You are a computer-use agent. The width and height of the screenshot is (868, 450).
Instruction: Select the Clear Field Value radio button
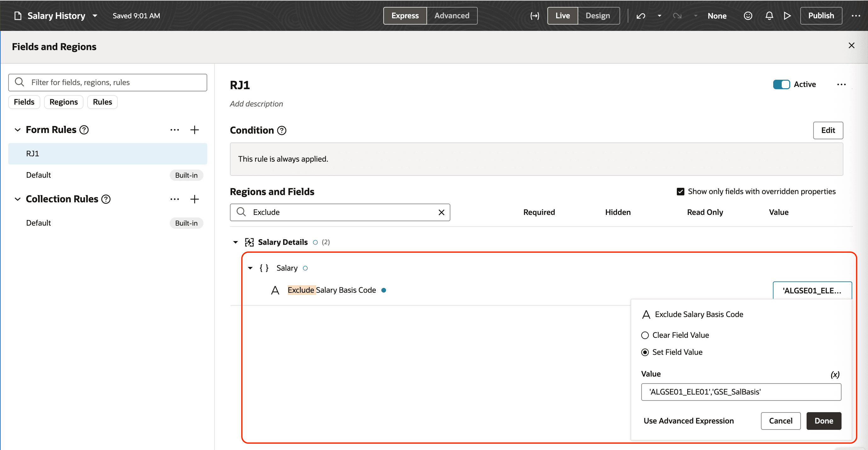click(x=645, y=335)
